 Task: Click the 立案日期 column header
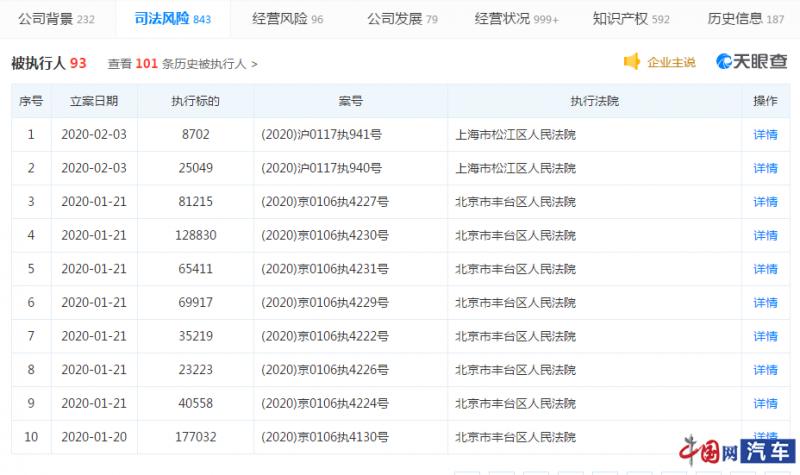tap(93, 101)
